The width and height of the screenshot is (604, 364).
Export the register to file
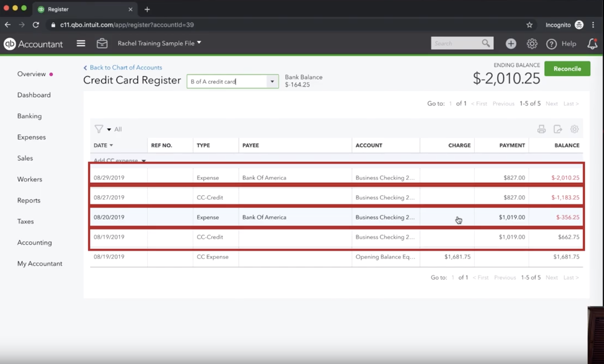coord(558,129)
